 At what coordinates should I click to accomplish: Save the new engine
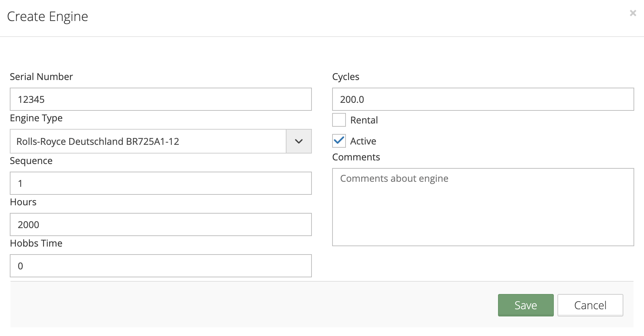(525, 305)
